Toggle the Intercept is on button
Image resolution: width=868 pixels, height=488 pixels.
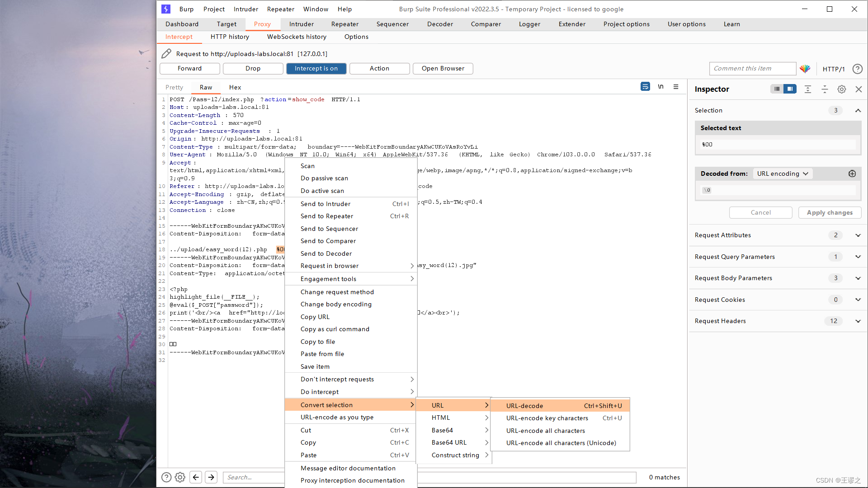coord(316,68)
